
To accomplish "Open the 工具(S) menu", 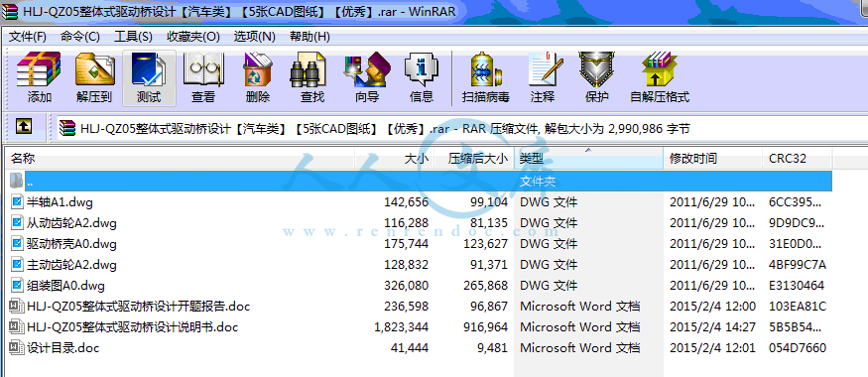I will (x=133, y=37).
